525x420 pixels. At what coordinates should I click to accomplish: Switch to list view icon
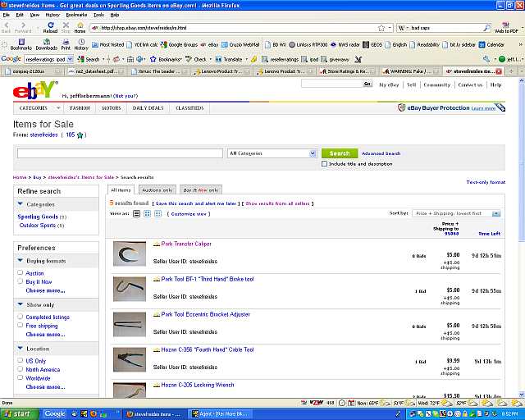coord(137,213)
